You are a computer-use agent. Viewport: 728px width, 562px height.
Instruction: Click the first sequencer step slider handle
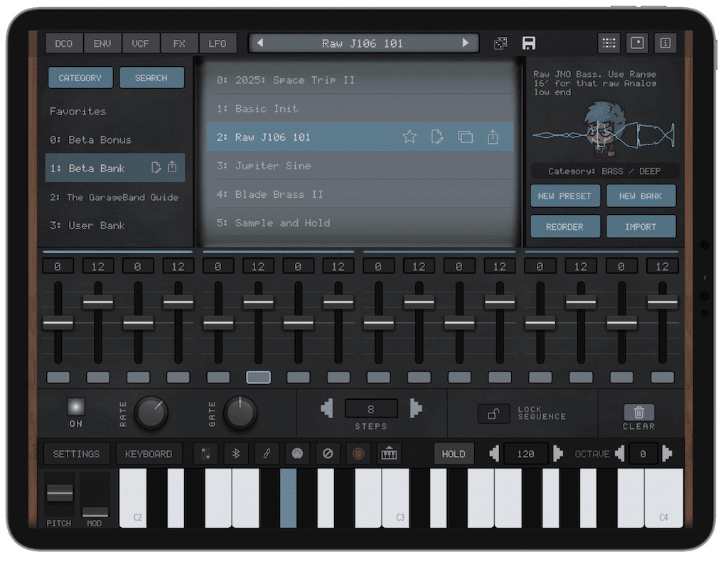tap(58, 323)
